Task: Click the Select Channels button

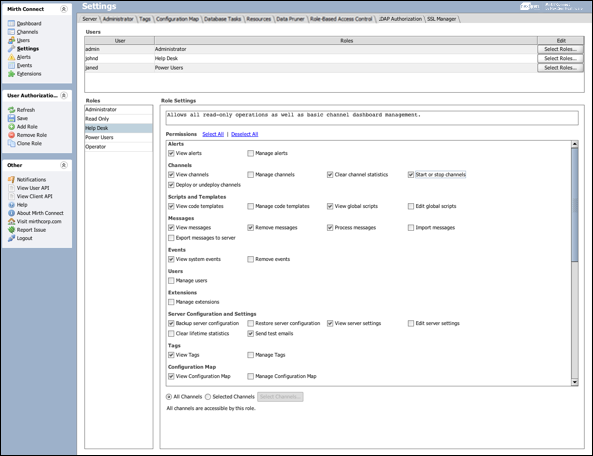Action: coord(280,397)
